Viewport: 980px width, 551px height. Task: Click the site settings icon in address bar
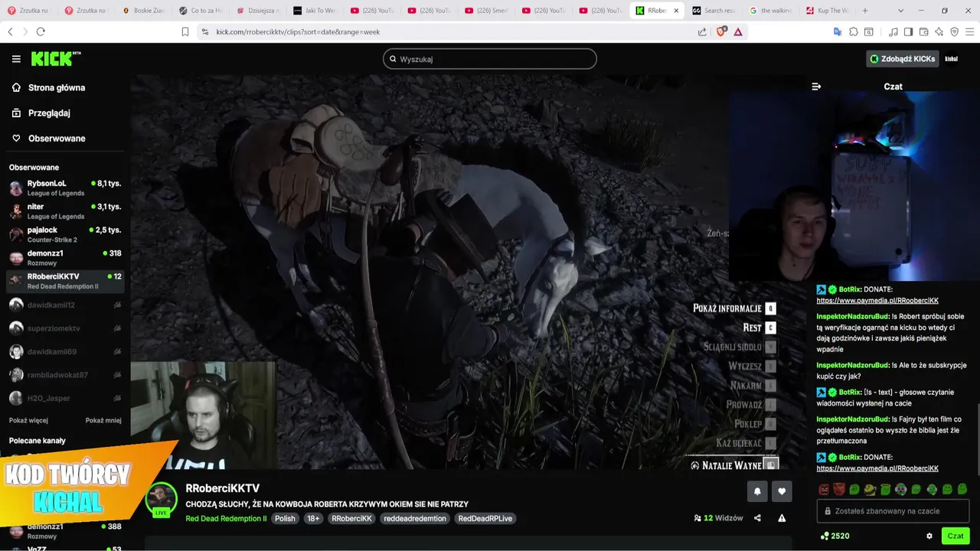(x=204, y=31)
